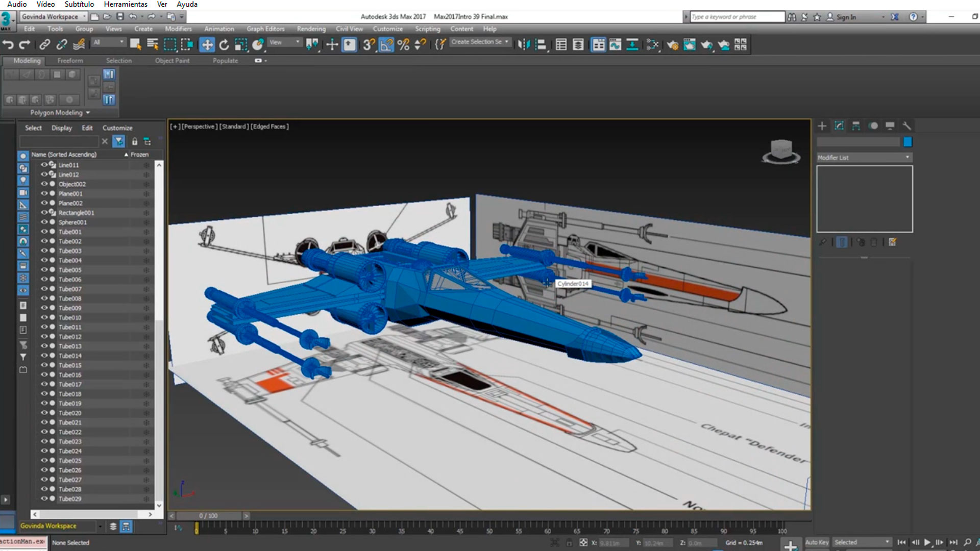Click the Mirror tool icon
This screenshot has height=551, width=980.
(524, 45)
